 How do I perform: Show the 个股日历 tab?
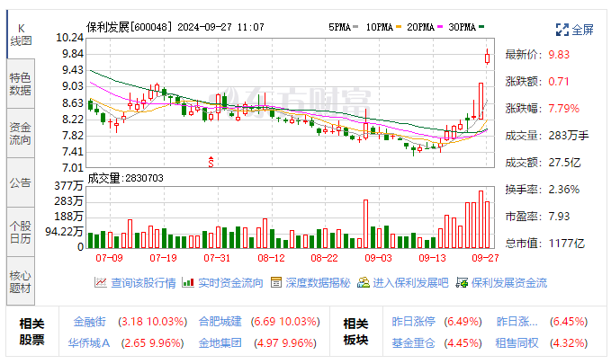click(x=20, y=232)
